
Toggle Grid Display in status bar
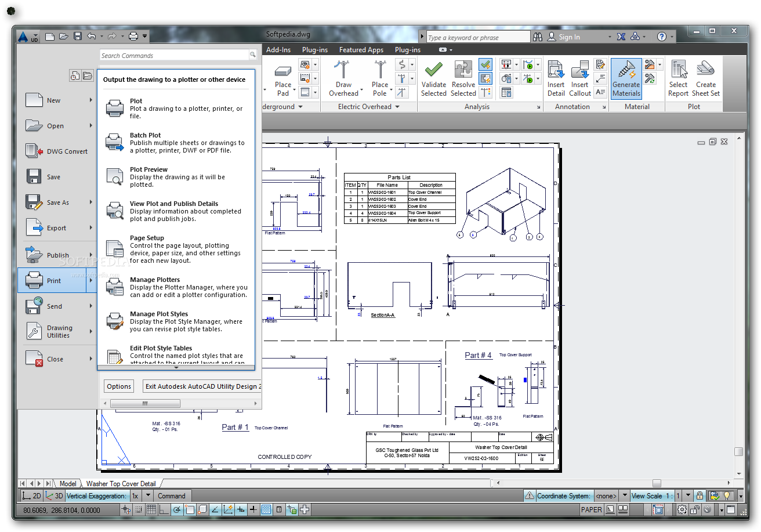151,510
